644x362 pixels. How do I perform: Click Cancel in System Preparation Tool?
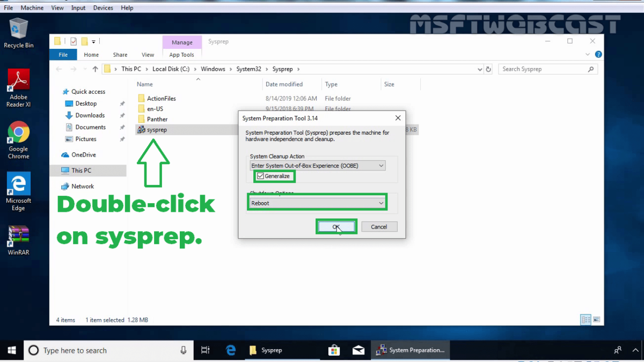coord(379,227)
